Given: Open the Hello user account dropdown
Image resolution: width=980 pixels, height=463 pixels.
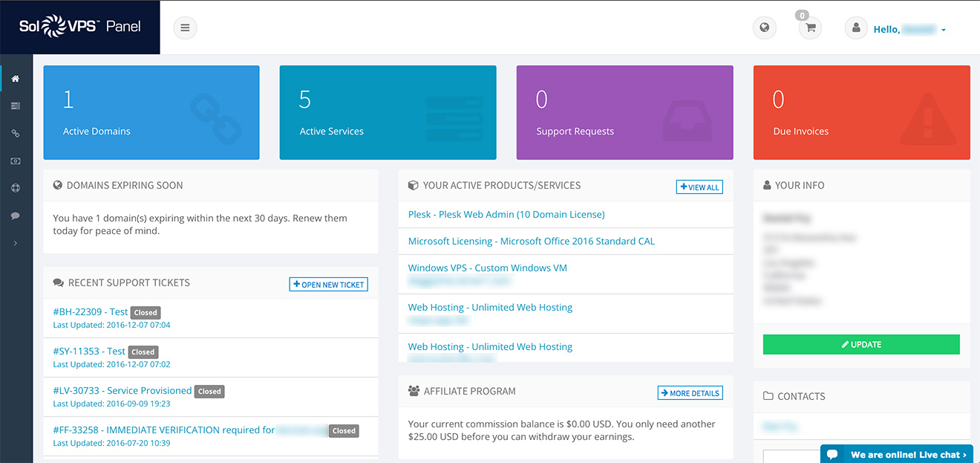Looking at the screenshot, I should pyautogui.click(x=909, y=30).
